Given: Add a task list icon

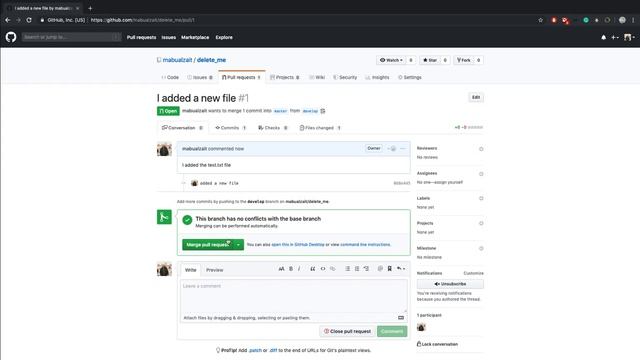Looking at the screenshot, I should coord(366,269).
